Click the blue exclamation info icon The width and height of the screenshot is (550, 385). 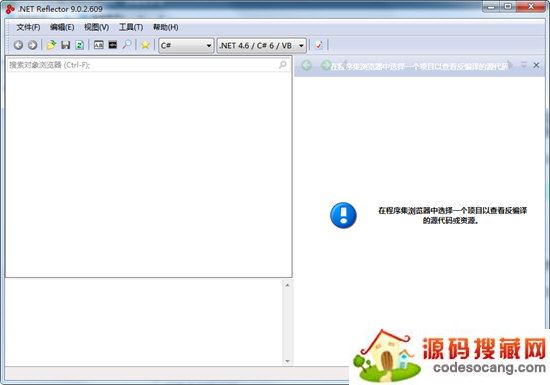(x=343, y=215)
